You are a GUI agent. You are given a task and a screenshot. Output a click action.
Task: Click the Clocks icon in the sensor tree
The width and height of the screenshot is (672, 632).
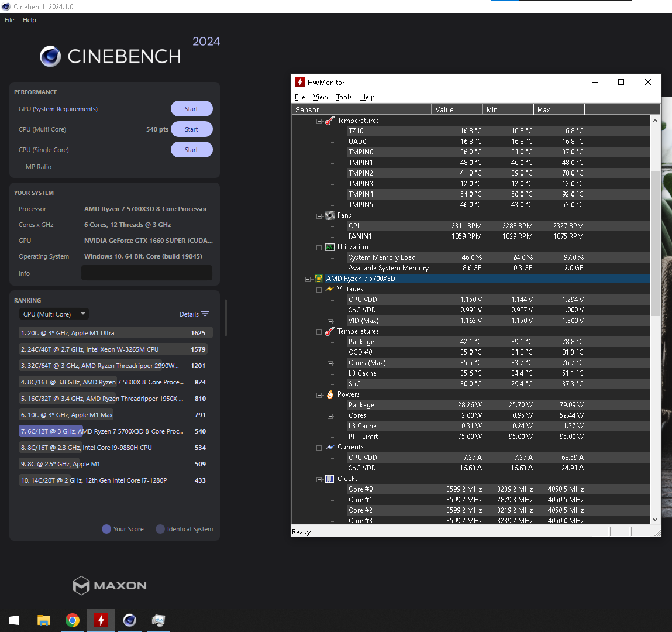pos(330,479)
